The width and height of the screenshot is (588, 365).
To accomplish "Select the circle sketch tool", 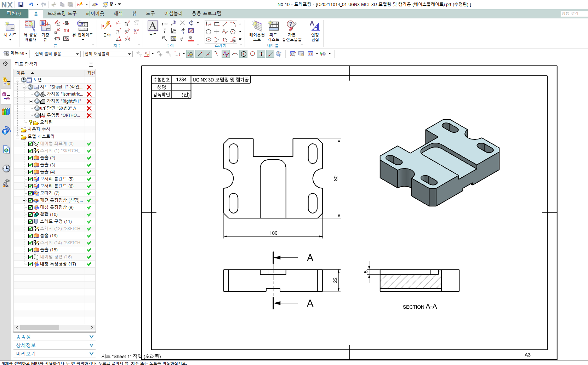I will 209,32.
